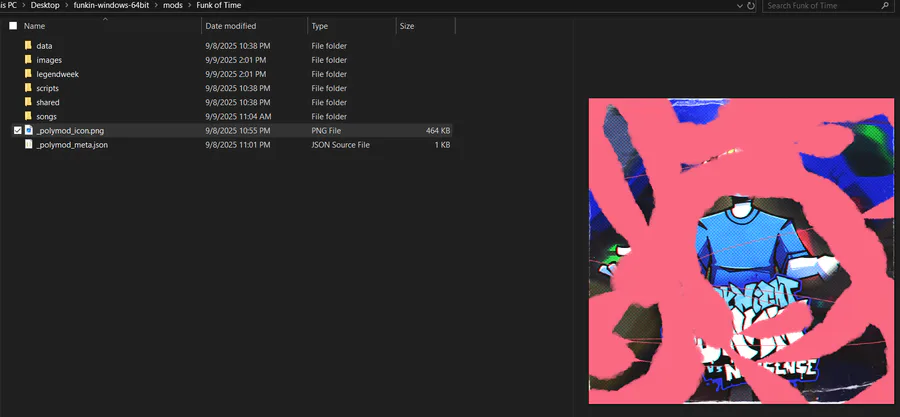Viewport: 900px width, 417px height.
Task: Select the _polymod_icon.png file name
Action: click(x=70, y=131)
